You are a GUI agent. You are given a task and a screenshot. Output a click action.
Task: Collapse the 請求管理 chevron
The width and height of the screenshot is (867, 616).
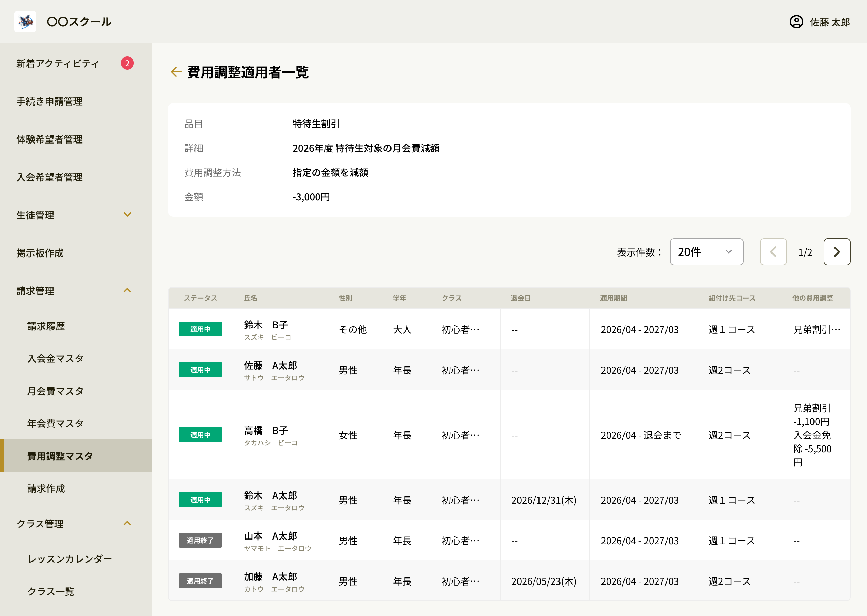pyautogui.click(x=127, y=290)
